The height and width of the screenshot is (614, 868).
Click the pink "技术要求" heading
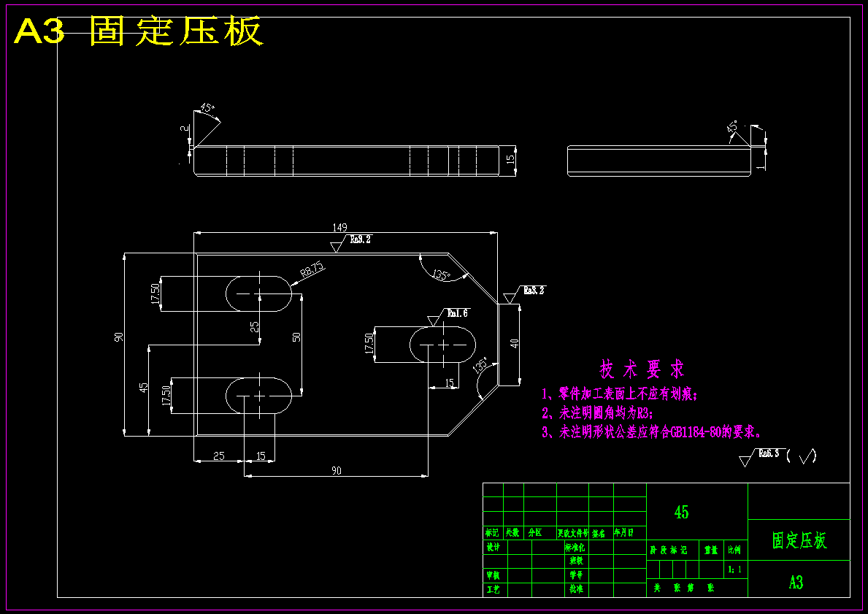642,369
